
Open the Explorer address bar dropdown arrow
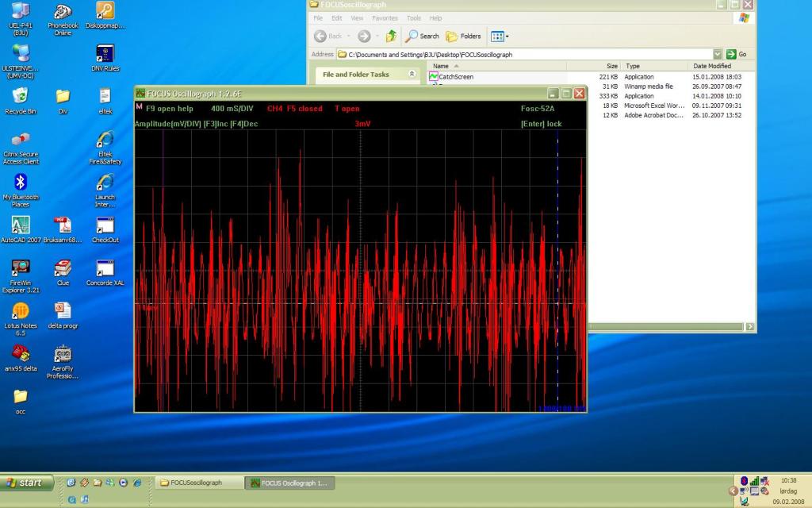click(x=717, y=54)
